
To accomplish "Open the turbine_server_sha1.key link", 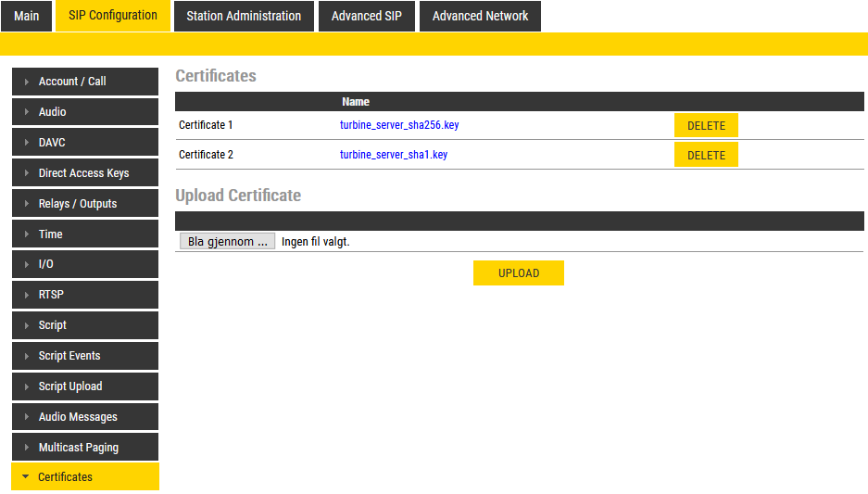I will (x=394, y=155).
